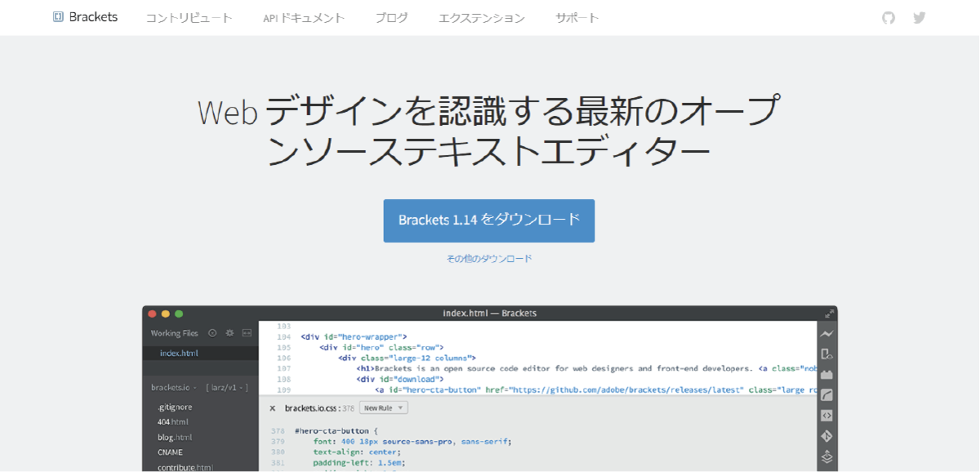
Task: Click the green zoom dot in editor screenshot
Action: [x=179, y=314]
